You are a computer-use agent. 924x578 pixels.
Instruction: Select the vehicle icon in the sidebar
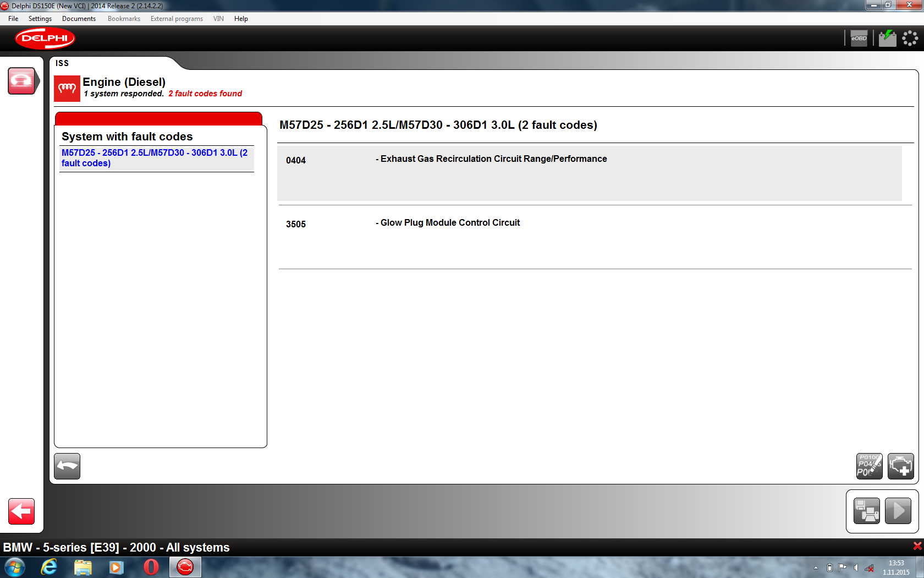pyautogui.click(x=22, y=81)
